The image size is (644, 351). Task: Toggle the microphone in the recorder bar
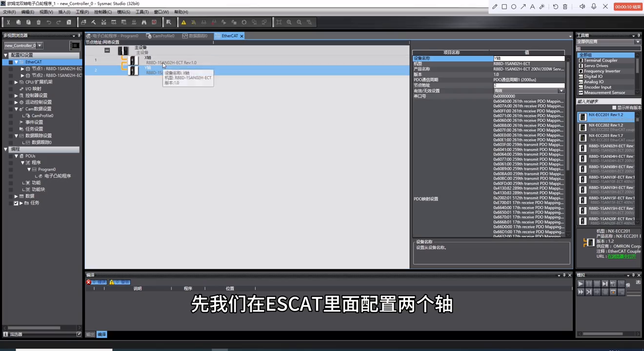[594, 7]
